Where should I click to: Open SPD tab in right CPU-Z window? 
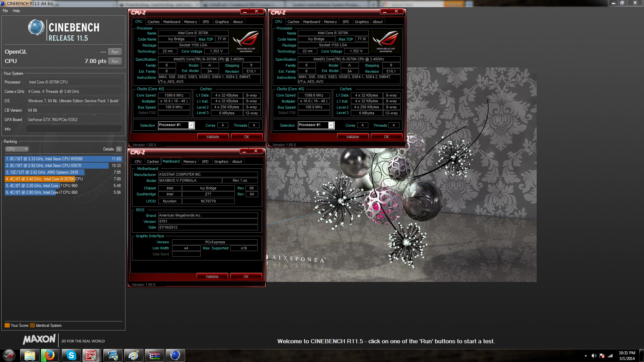coord(346,22)
